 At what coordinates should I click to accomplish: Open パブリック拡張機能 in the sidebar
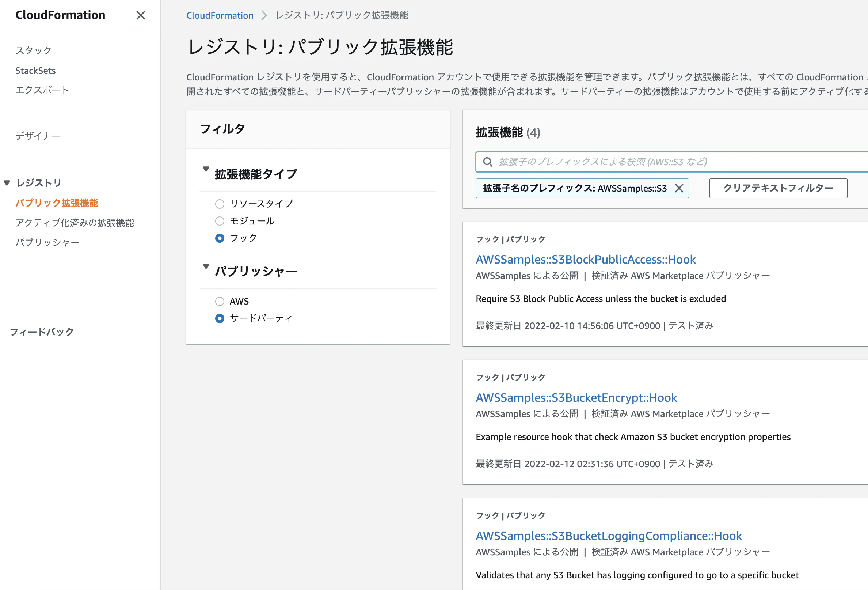(x=57, y=203)
